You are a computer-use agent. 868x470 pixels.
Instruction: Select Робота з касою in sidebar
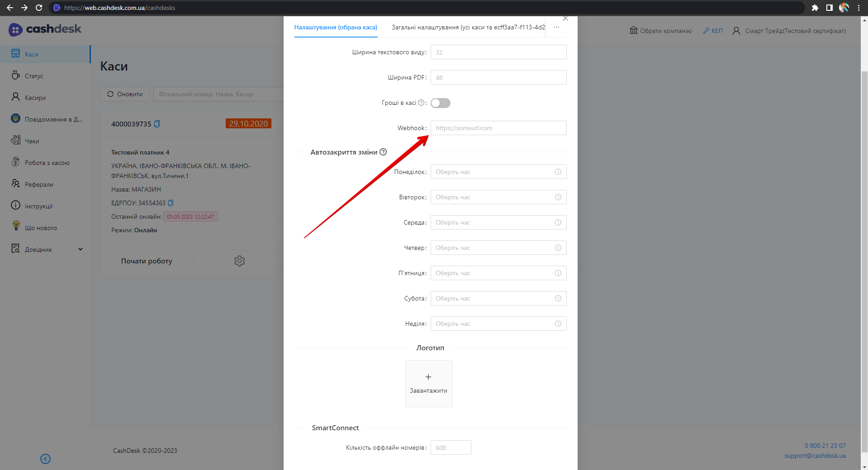47,162
